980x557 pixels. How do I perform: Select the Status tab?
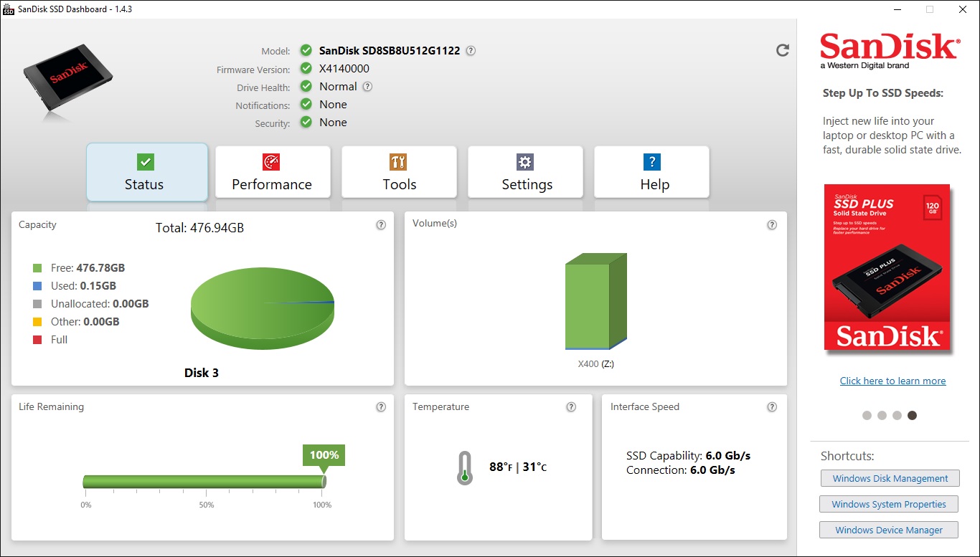pos(147,172)
